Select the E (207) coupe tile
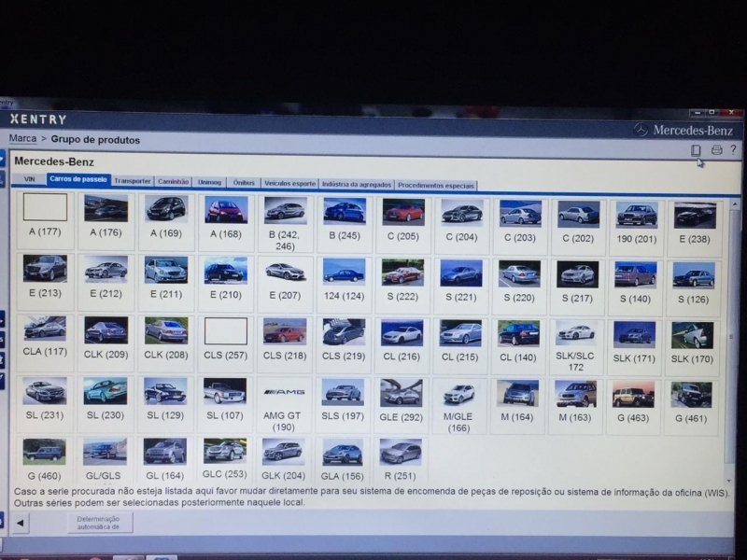This screenshot has width=747, height=560. point(285,284)
